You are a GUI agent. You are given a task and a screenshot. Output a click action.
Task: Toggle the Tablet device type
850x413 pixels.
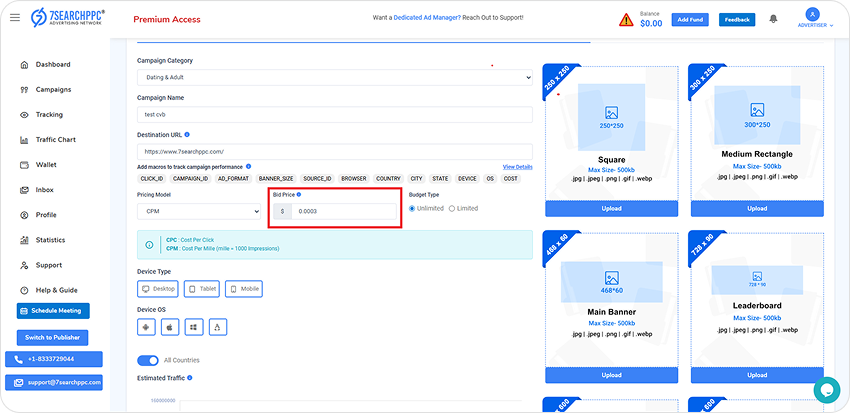(202, 289)
